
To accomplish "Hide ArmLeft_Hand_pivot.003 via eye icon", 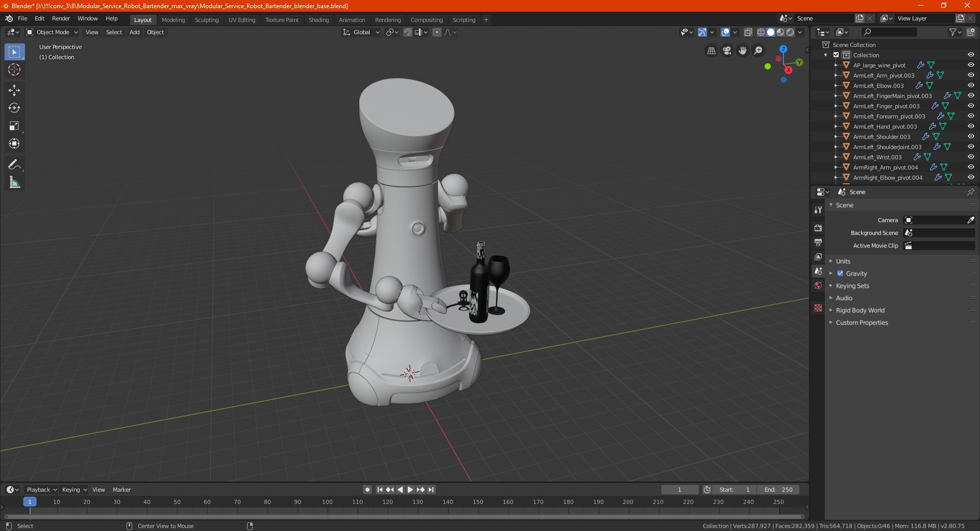I will [x=971, y=126].
